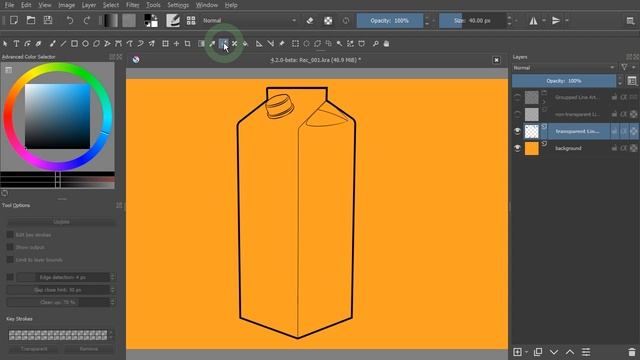The image size is (640, 360).
Task: Save the document via floppy icon
Action: click(48, 20)
